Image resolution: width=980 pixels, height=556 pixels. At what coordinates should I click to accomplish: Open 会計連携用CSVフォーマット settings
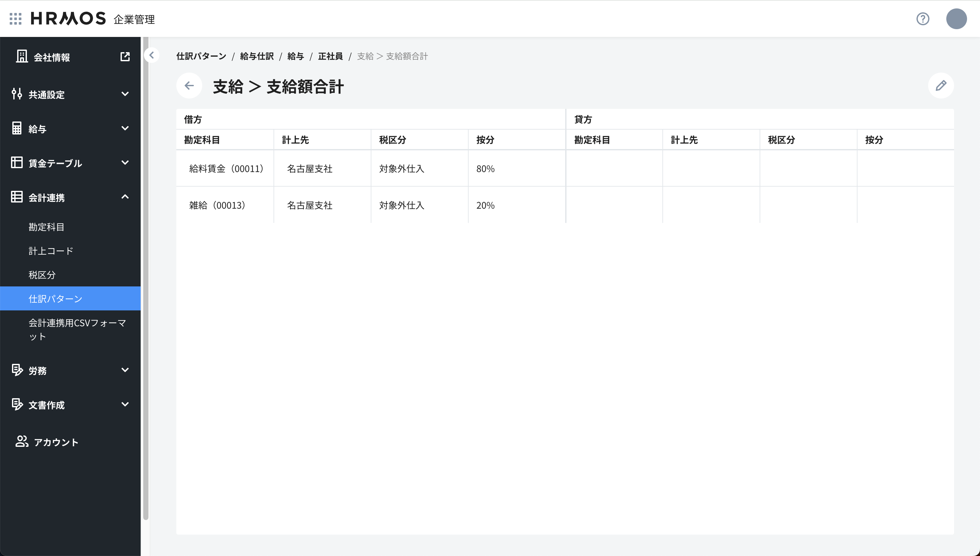[78, 329]
